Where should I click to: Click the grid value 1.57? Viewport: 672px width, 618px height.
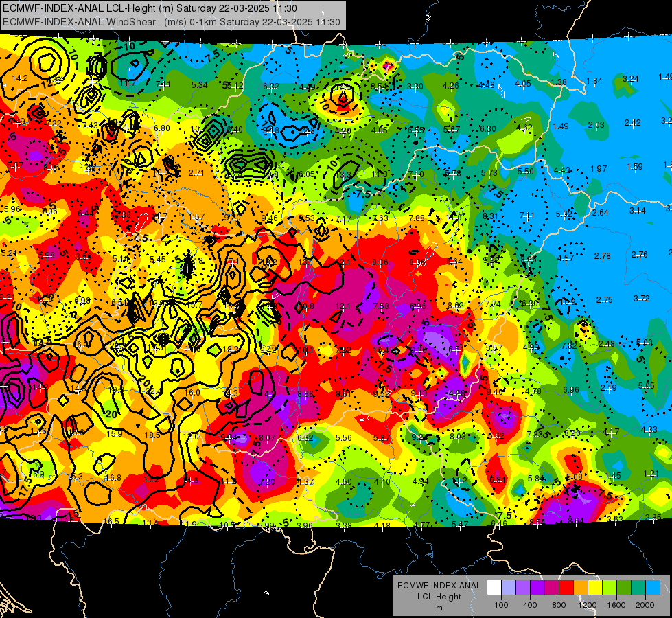[197, 216]
